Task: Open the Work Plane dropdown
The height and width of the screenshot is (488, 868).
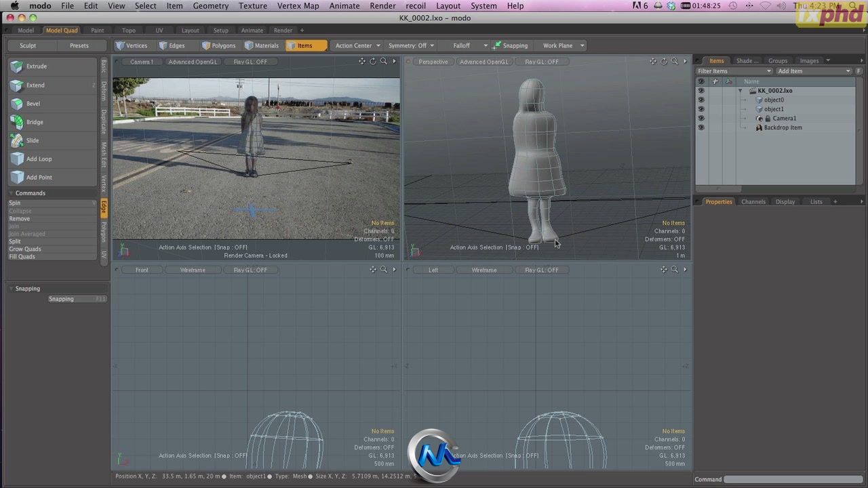Action: coord(563,45)
